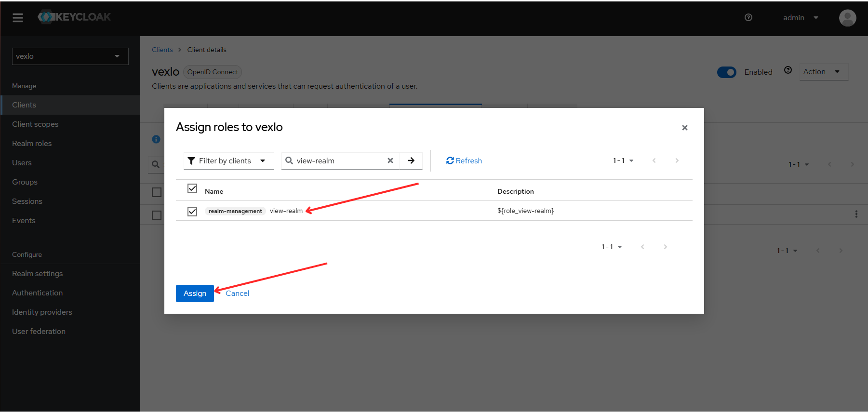This screenshot has width=868, height=413.
Task: Click the ${role_view-realm} description text
Action: point(525,211)
